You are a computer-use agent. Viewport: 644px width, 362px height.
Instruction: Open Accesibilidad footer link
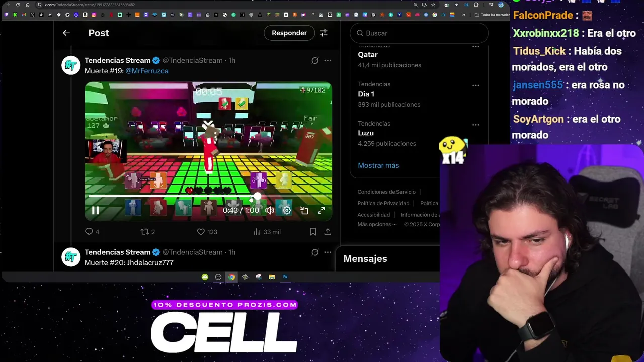click(373, 215)
